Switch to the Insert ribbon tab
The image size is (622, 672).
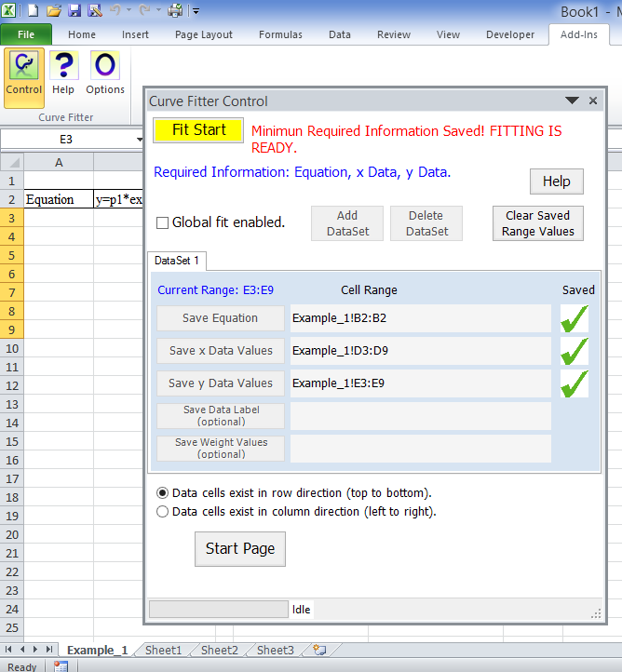pyautogui.click(x=135, y=34)
